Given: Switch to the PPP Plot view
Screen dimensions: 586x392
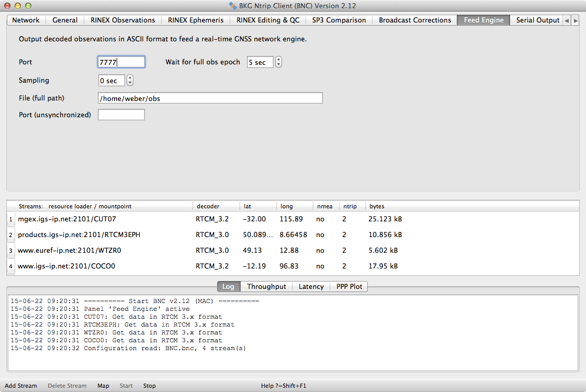Looking at the screenshot, I should pyautogui.click(x=349, y=286).
